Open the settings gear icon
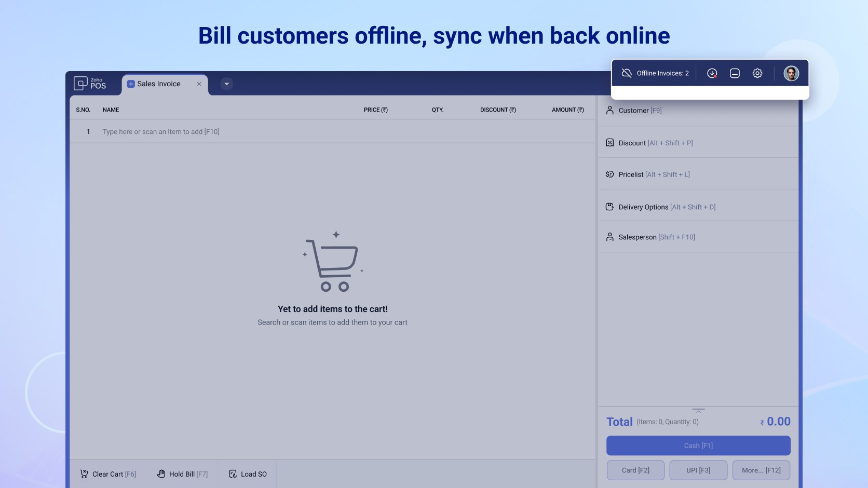The height and width of the screenshot is (488, 868). click(x=757, y=73)
